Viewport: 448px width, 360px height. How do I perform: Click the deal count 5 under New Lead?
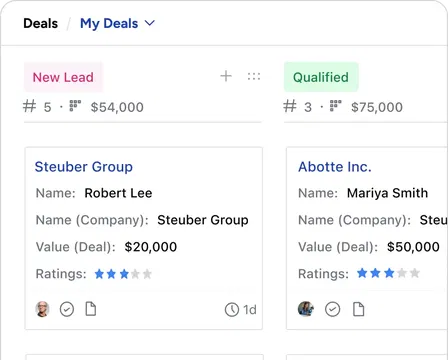click(x=48, y=107)
